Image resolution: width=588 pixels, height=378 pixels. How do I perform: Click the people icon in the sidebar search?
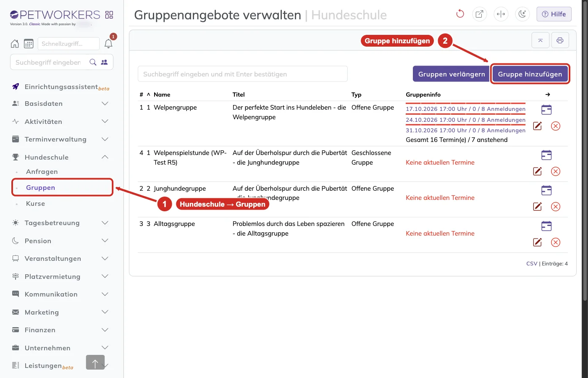[104, 62]
